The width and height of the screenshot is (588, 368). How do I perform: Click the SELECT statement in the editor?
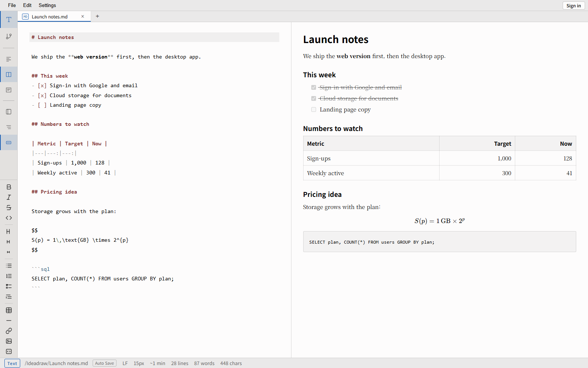coord(103,279)
